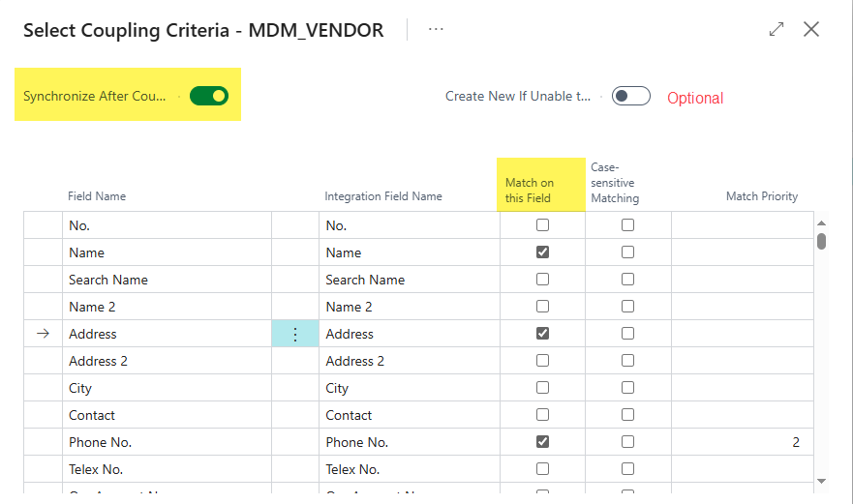Image resolution: width=853 pixels, height=504 pixels.
Task: Click the Field Name column header
Action: coord(97,196)
